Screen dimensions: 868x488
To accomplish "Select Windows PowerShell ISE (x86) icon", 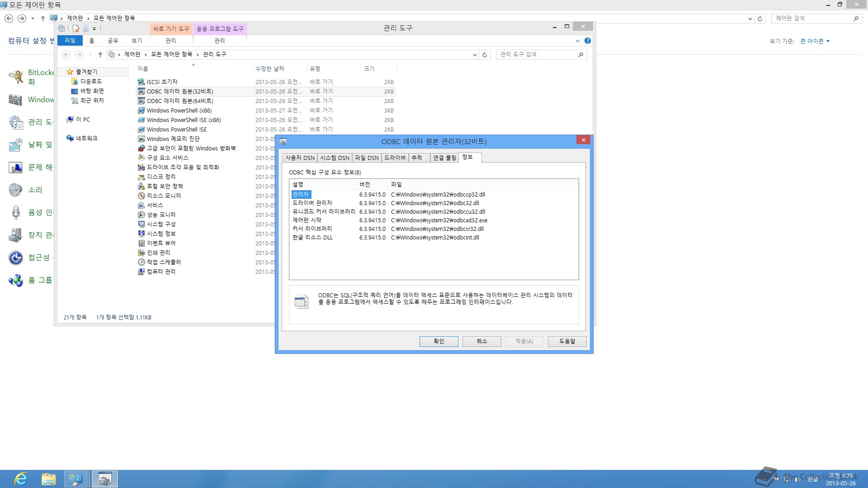I will point(141,120).
